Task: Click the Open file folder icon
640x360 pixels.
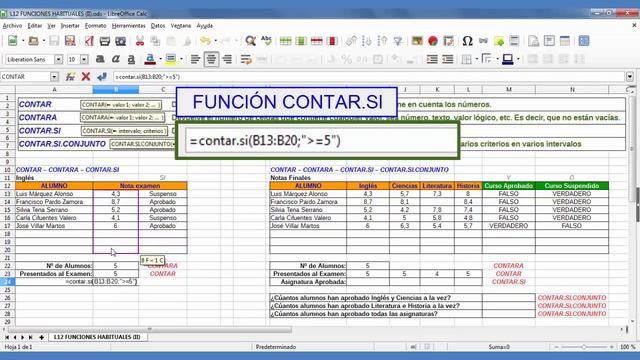Action: [x=33, y=41]
